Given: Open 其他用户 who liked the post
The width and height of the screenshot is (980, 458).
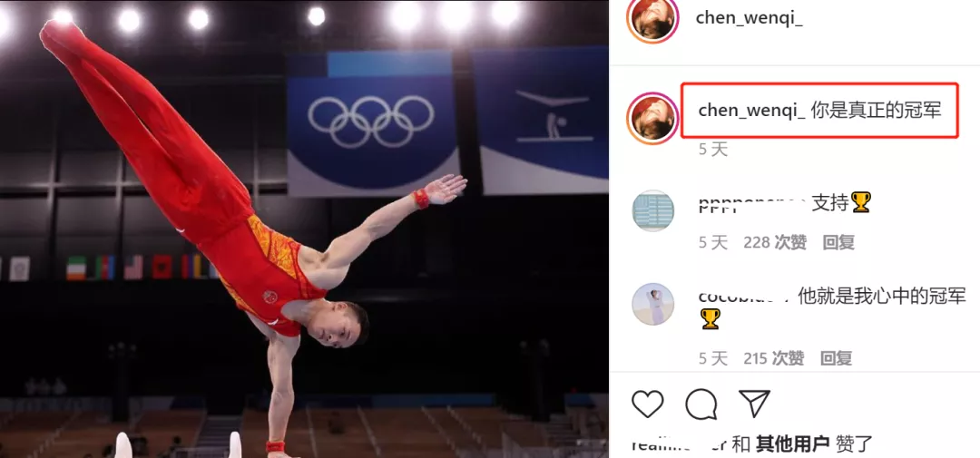Looking at the screenshot, I should 792,444.
